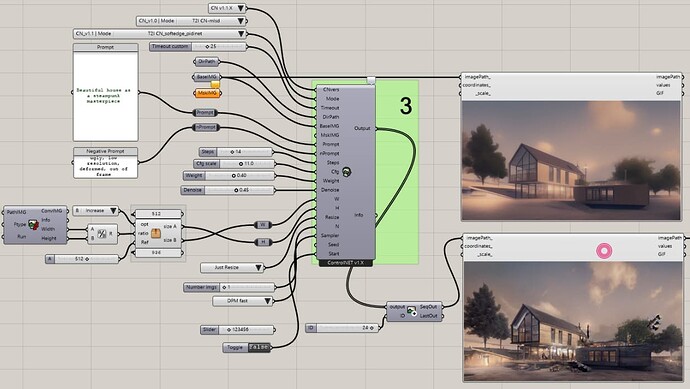Click the pink donut marker on lower viewer
690x389 pixels.
[604, 251]
